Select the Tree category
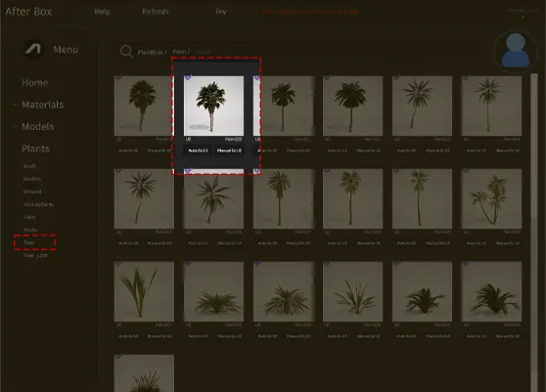This screenshot has width=546, height=392. point(29,242)
